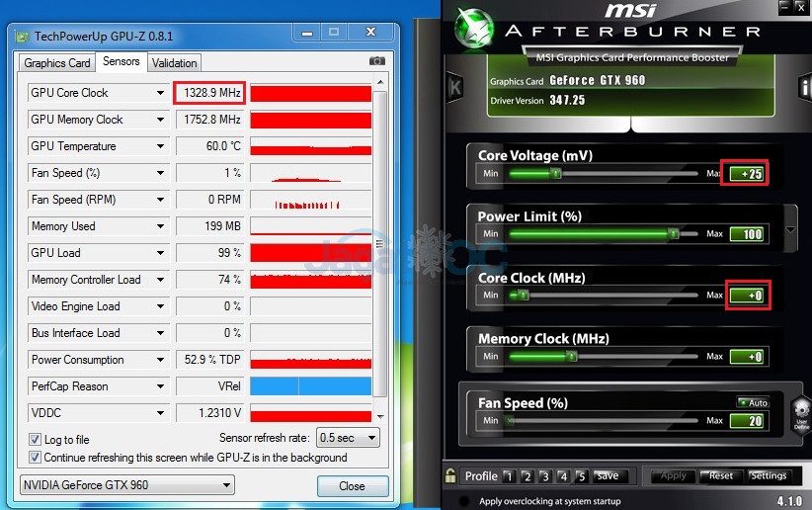
Task: Switch to the Validation tab
Action: coord(175,63)
